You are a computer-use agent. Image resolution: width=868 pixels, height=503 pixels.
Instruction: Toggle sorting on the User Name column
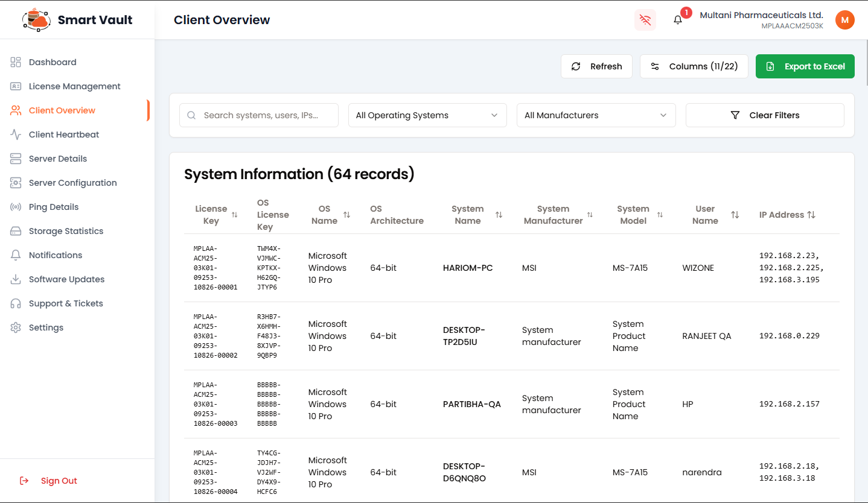click(x=736, y=214)
